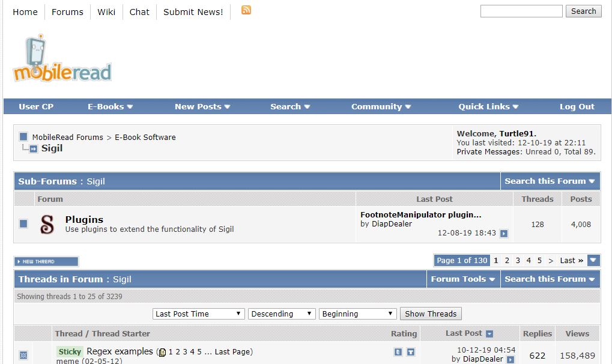The image size is (612, 364).
Task: Open Search this Forum in Threads header
Action: pos(550,279)
